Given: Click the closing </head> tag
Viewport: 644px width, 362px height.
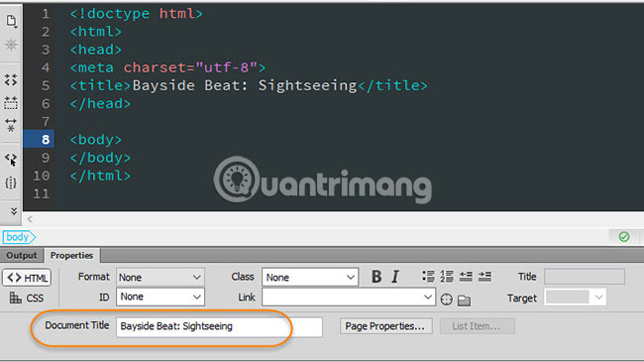Looking at the screenshot, I should tap(101, 104).
